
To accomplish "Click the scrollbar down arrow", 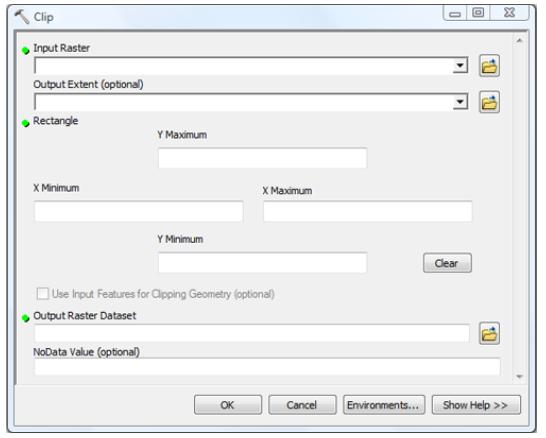I will [x=519, y=377].
